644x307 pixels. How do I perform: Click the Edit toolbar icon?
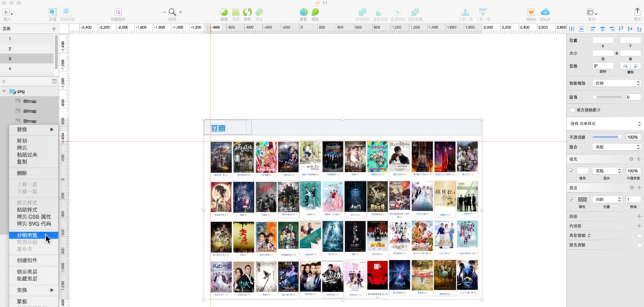click(x=224, y=12)
